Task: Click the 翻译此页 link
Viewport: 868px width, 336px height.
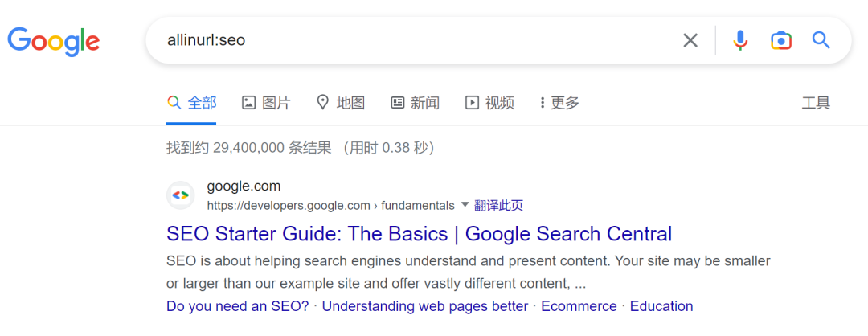Action: (x=499, y=206)
